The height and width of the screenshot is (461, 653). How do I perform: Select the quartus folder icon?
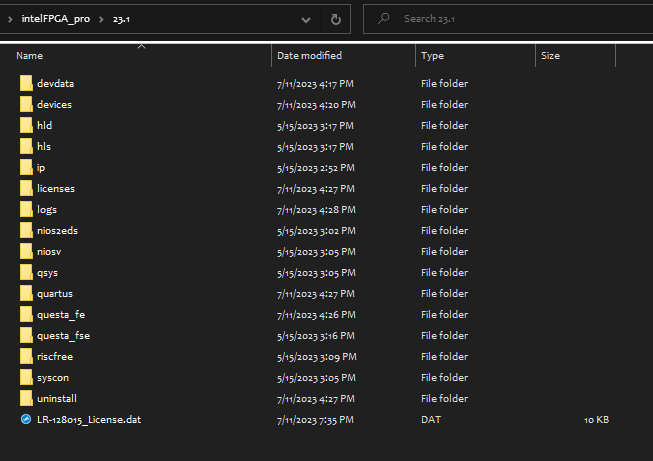click(x=26, y=294)
